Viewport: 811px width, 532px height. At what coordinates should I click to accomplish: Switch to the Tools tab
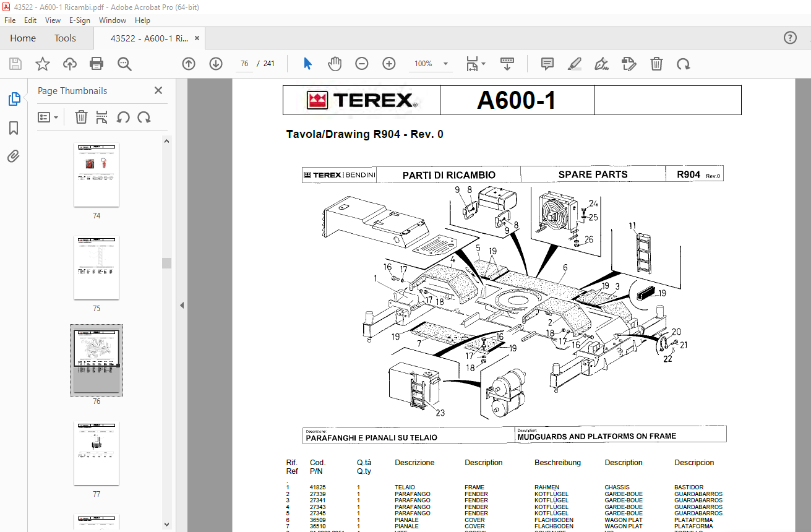(65, 38)
